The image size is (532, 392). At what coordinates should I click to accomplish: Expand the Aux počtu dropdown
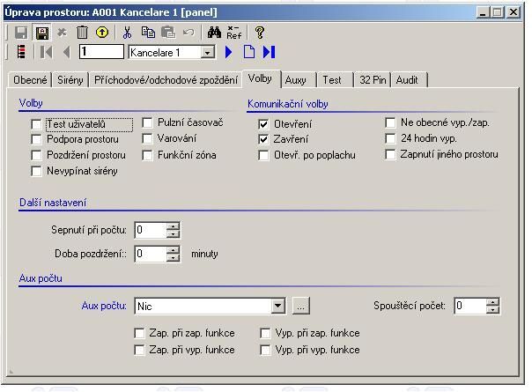[278, 307]
